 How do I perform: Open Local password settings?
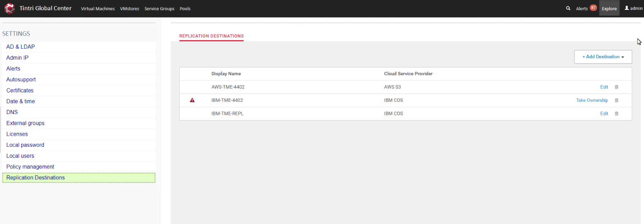click(79, 145)
